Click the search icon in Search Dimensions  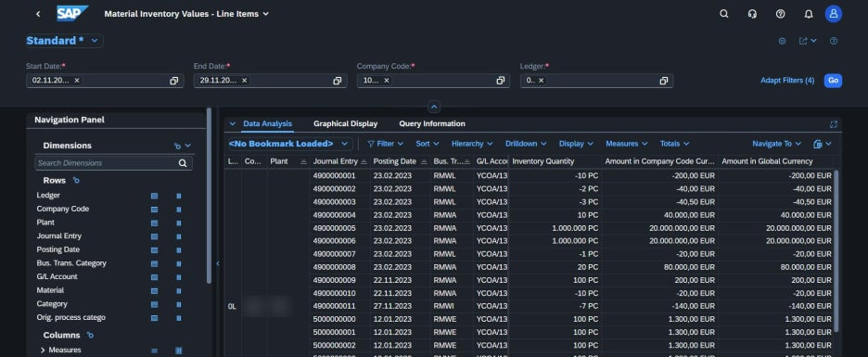[183, 163]
